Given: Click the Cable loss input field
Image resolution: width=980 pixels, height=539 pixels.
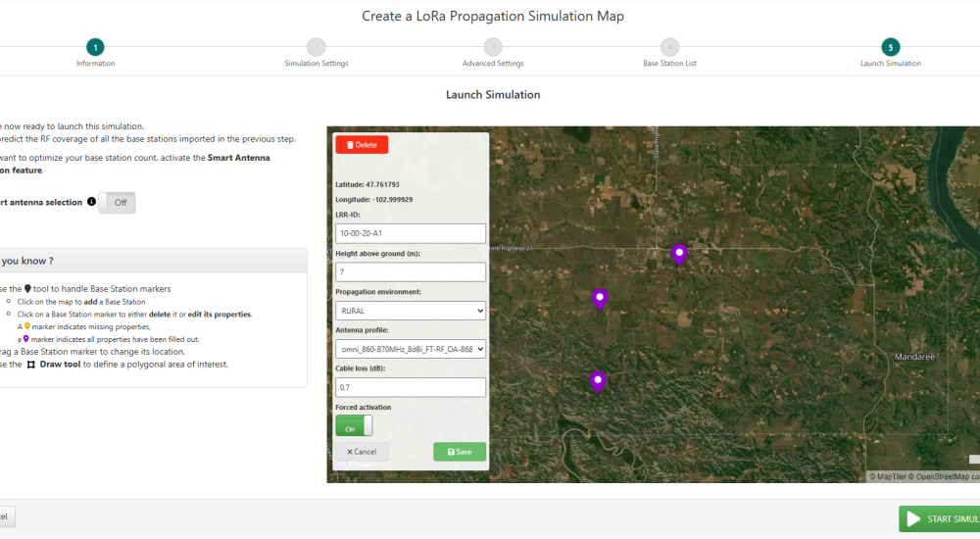Looking at the screenshot, I should [x=410, y=387].
